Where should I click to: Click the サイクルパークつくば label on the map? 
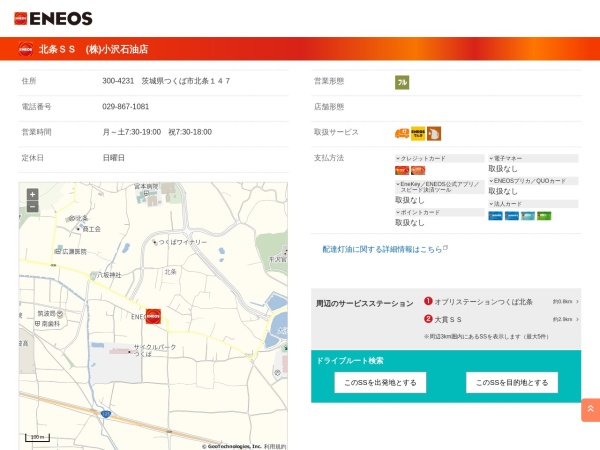coord(155,350)
